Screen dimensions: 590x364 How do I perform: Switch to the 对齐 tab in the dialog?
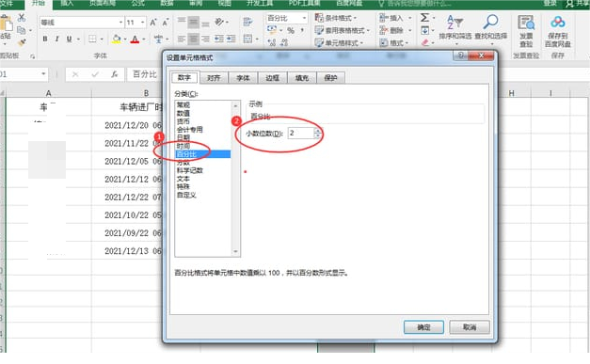[x=214, y=78]
